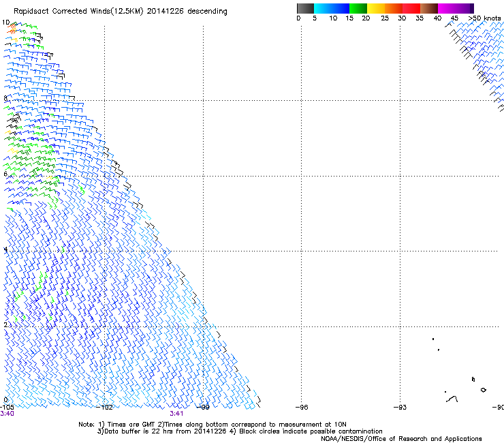The height and width of the screenshot is (443, 504).
Task: Click the longitude label "-102"
Action: click(105, 408)
